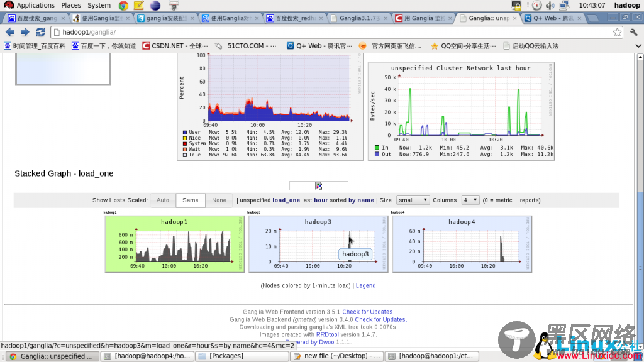Screen dimensions: 644x362
Task: Click the browser back arrow
Action: tap(10, 32)
